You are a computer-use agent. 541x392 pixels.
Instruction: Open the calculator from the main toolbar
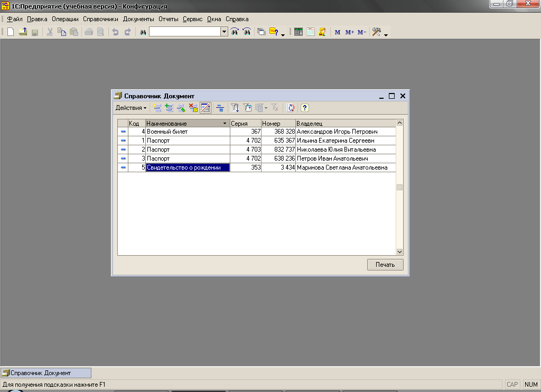click(x=299, y=32)
